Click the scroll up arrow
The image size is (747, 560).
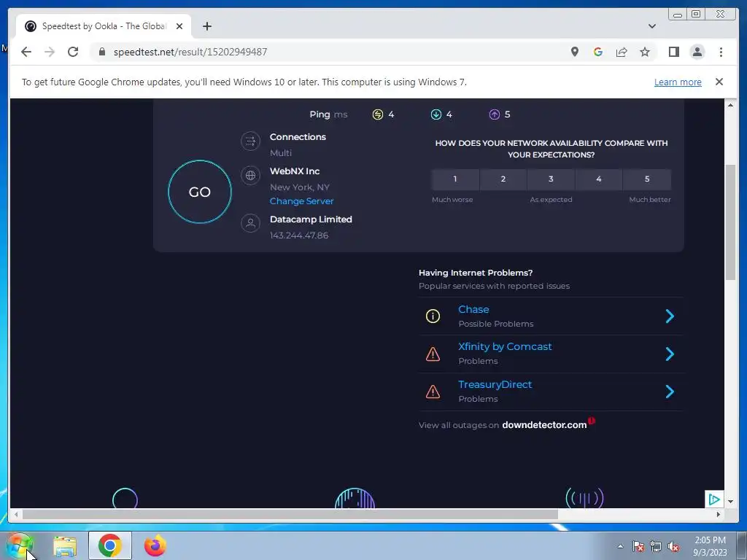[730, 105]
